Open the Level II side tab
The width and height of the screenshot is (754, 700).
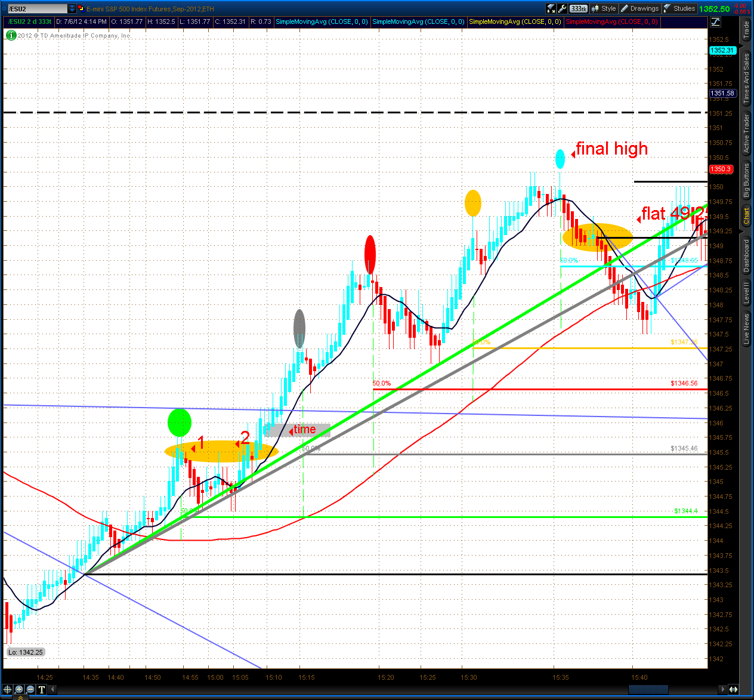click(x=746, y=294)
